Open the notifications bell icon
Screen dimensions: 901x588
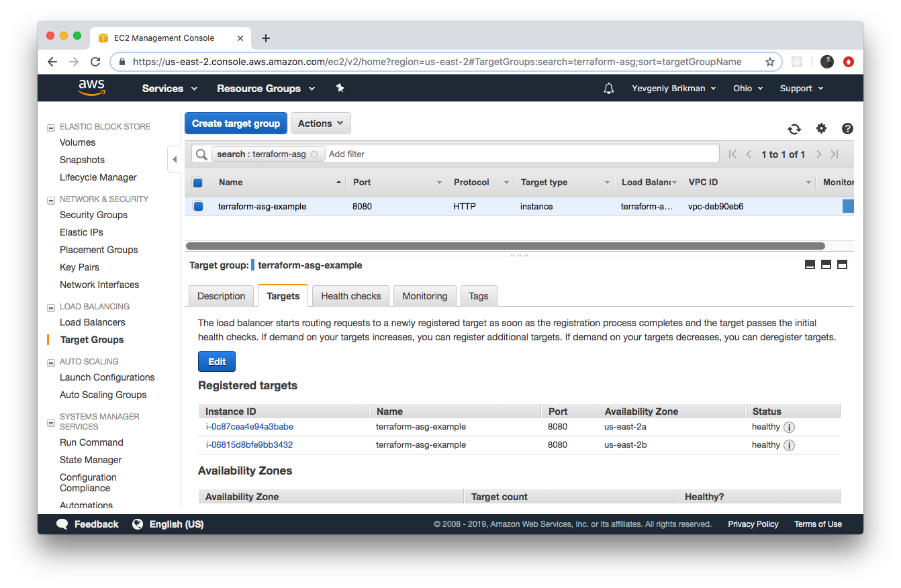[609, 89]
